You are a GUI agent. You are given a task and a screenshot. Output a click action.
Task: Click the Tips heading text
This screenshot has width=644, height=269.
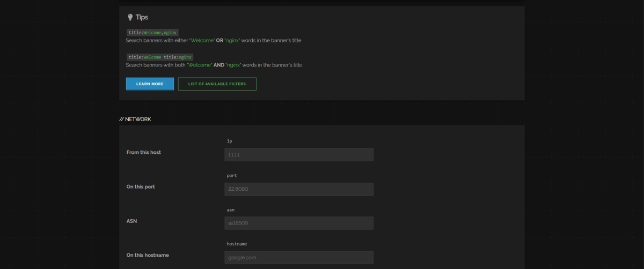point(142,17)
